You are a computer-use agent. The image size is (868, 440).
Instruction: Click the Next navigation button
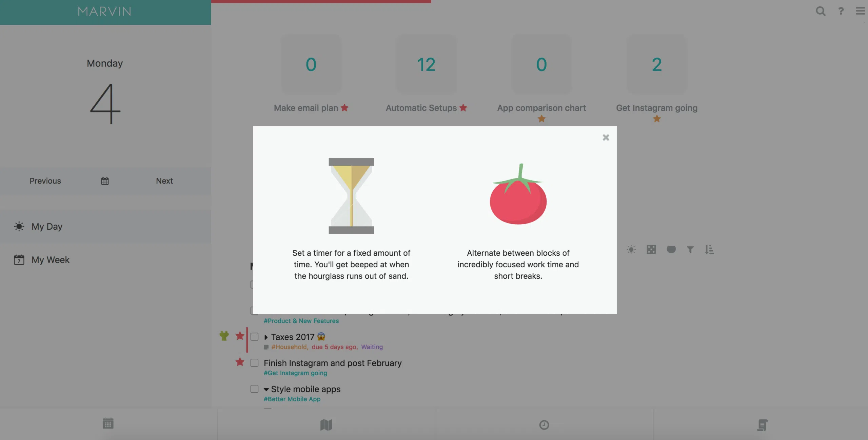tap(164, 181)
